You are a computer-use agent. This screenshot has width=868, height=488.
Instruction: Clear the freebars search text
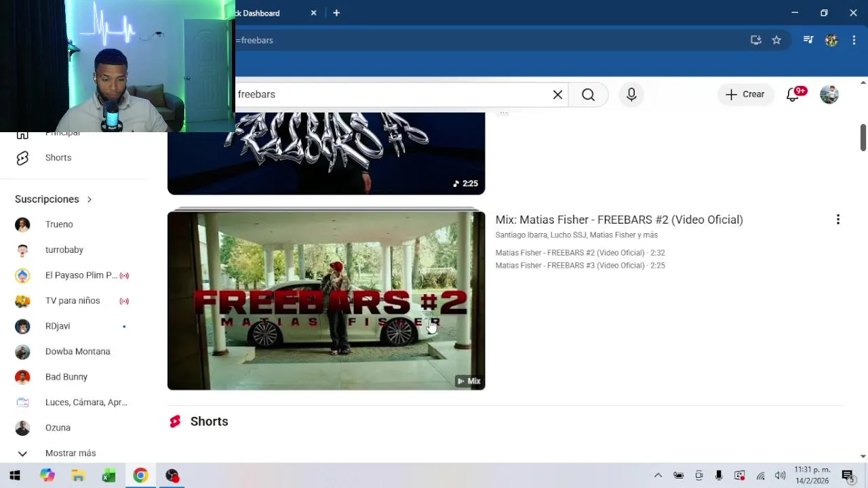coord(557,95)
